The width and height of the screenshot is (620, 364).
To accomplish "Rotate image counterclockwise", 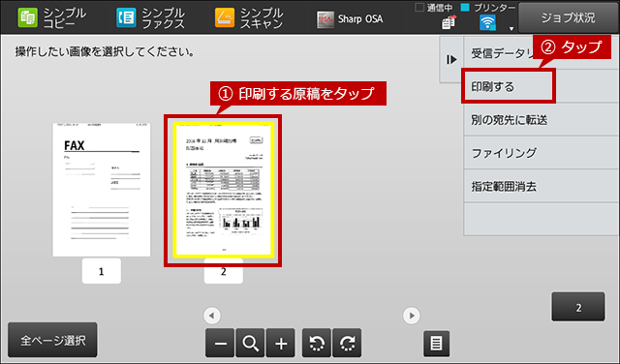I will coord(317,343).
